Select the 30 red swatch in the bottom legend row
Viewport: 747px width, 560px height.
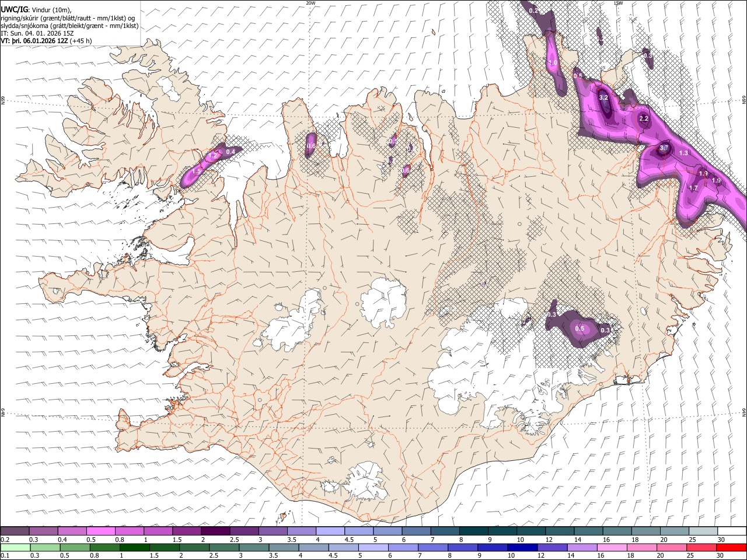tap(731, 547)
